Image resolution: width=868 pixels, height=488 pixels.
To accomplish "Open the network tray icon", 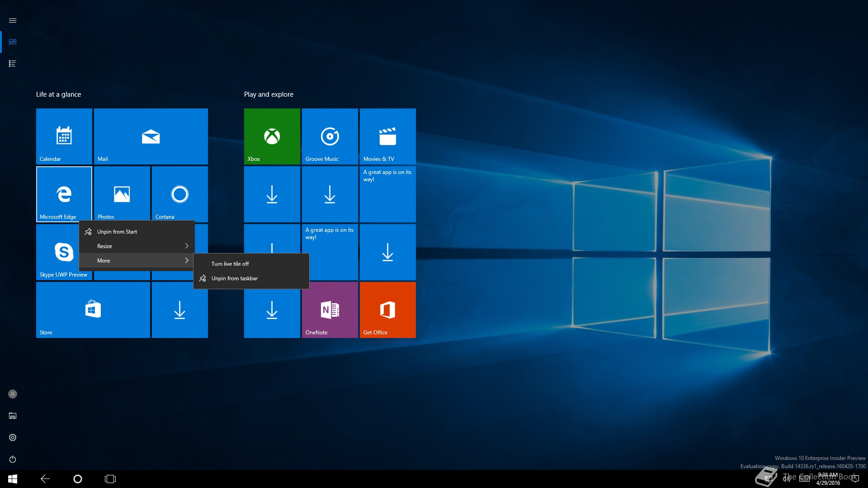I will (768, 479).
